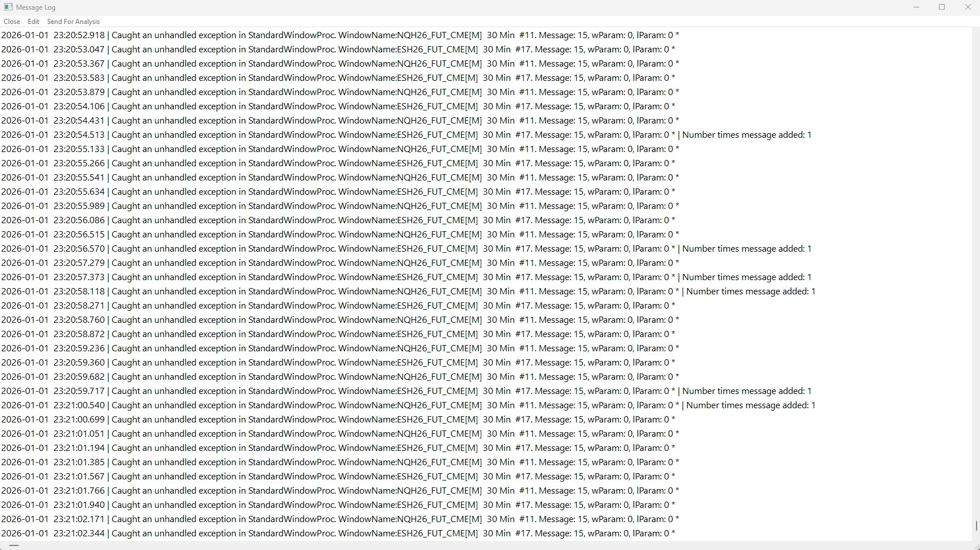Viewport: 980px width, 550px height.
Task: Choose Send For Analysis in menu bar
Action: [x=73, y=22]
